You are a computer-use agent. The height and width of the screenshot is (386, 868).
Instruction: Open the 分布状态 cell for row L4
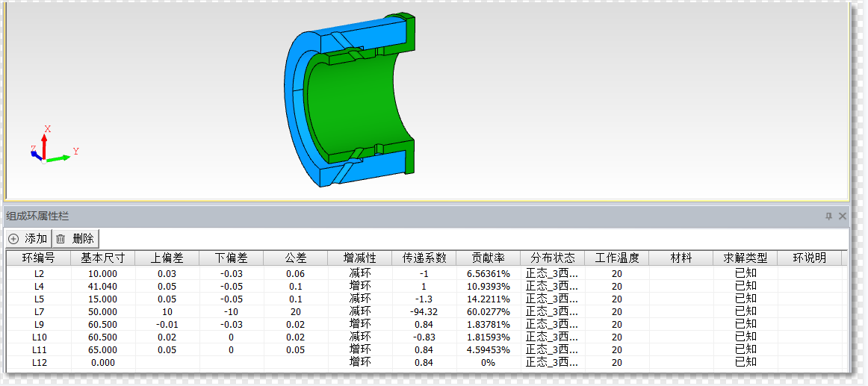click(x=552, y=286)
